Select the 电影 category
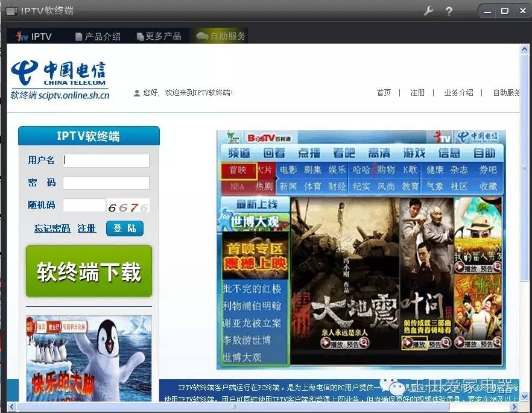The width and height of the screenshot is (532, 413). click(x=288, y=169)
